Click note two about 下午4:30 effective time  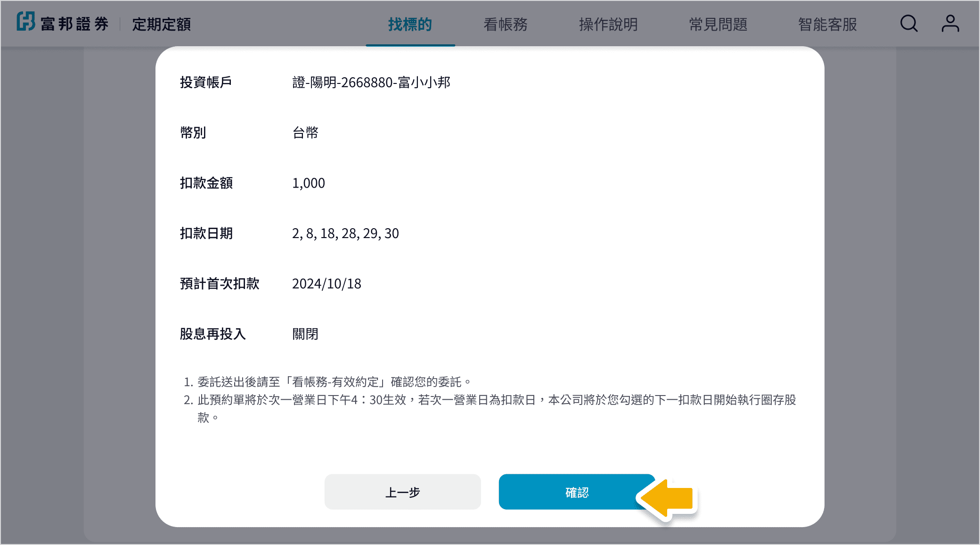pos(490,400)
